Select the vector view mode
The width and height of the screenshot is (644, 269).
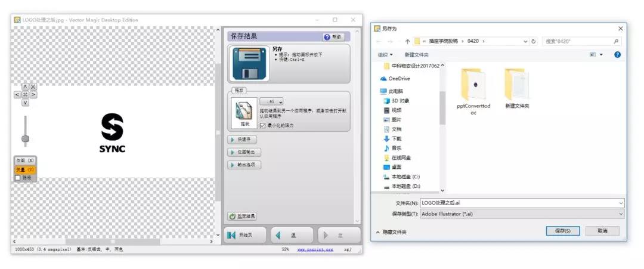[25, 170]
